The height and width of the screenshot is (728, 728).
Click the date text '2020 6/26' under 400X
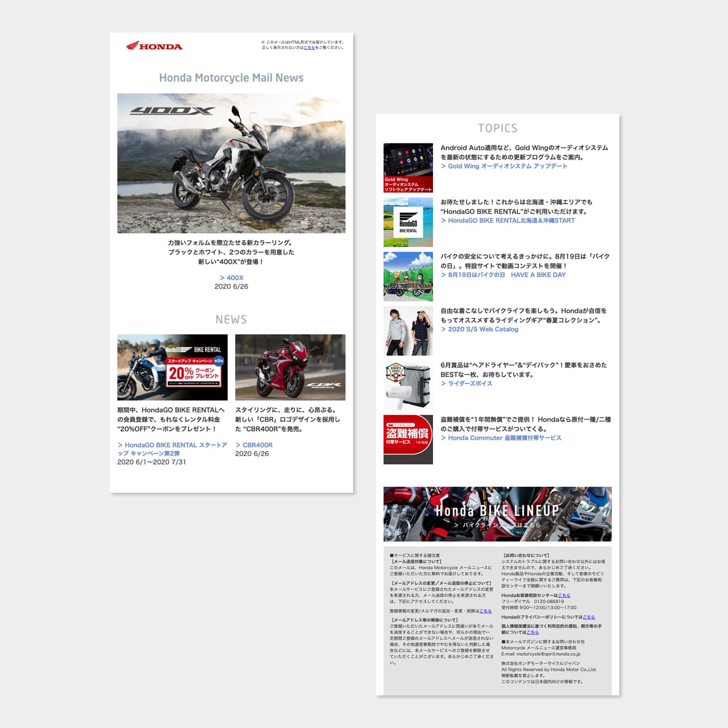click(x=231, y=286)
